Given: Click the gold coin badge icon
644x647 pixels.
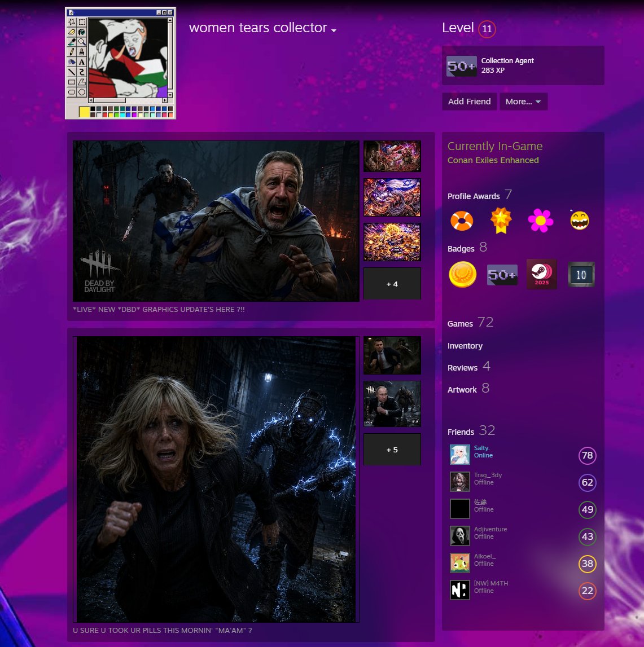Looking at the screenshot, I should pos(462,274).
